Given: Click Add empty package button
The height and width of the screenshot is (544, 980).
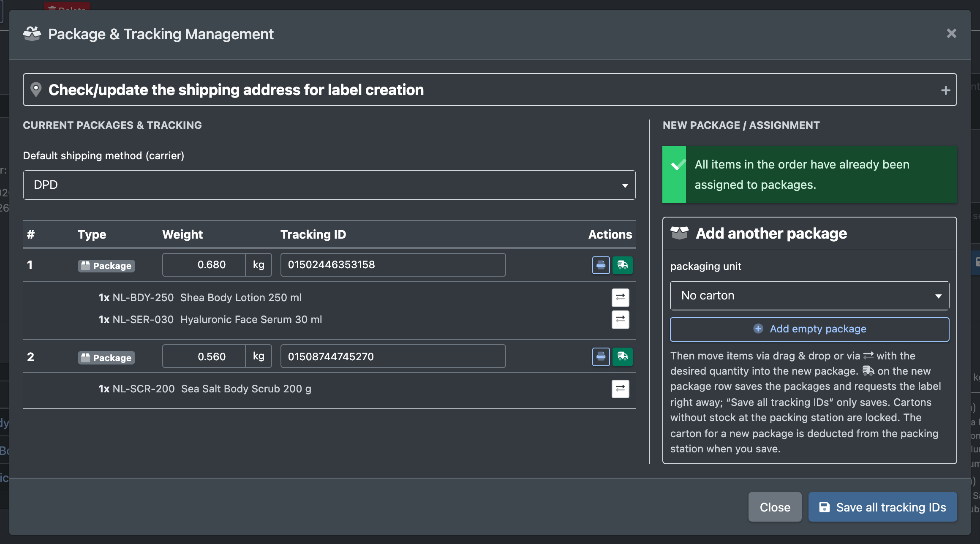Looking at the screenshot, I should click(x=809, y=329).
